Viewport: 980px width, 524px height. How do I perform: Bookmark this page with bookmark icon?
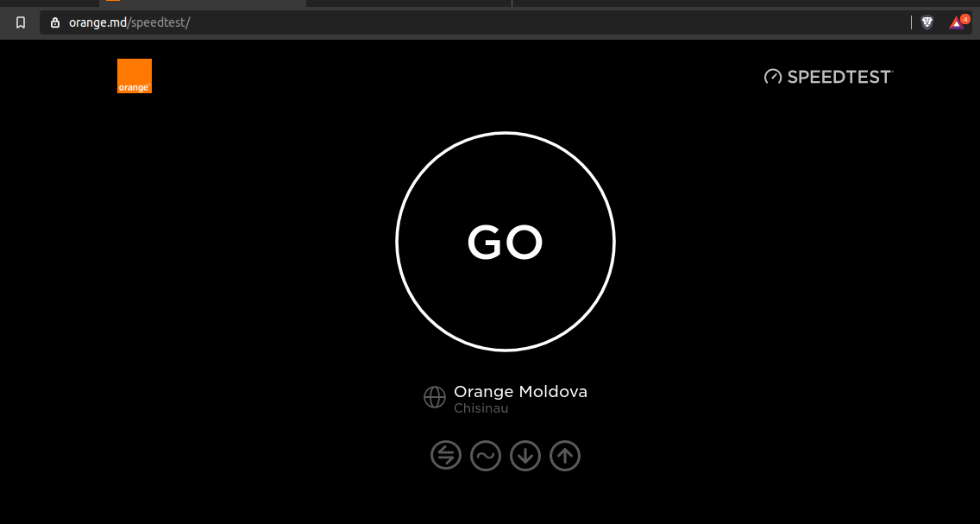pos(21,22)
